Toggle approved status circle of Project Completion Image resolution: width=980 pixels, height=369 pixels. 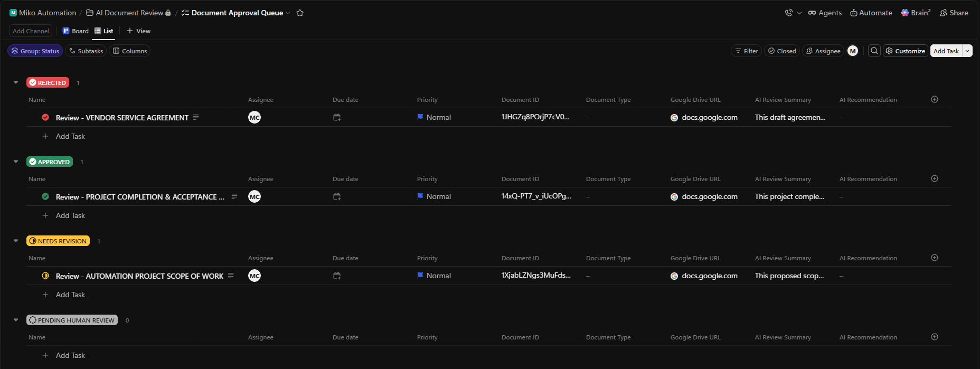[x=45, y=196]
